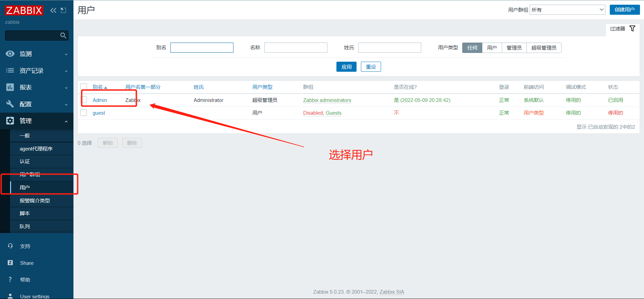Click the 应用 filter button
The width and height of the screenshot is (644, 299).
click(346, 67)
